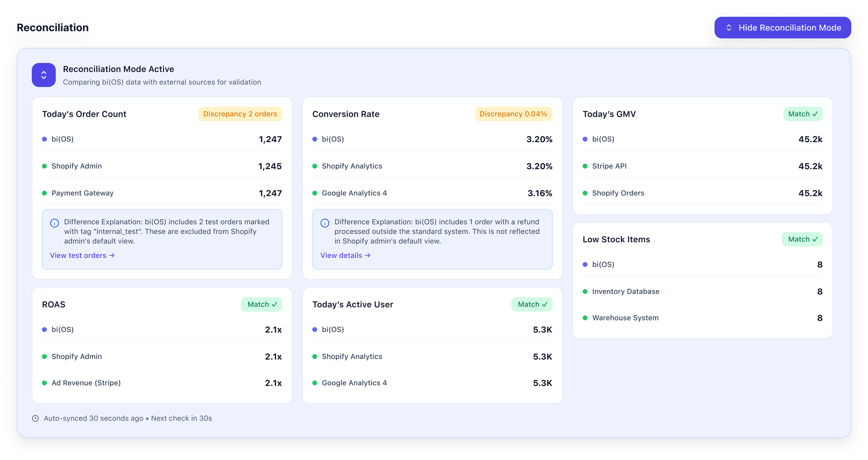
Task: Click the purple reconciliation mode chevrons icon
Action: click(44, 75)
